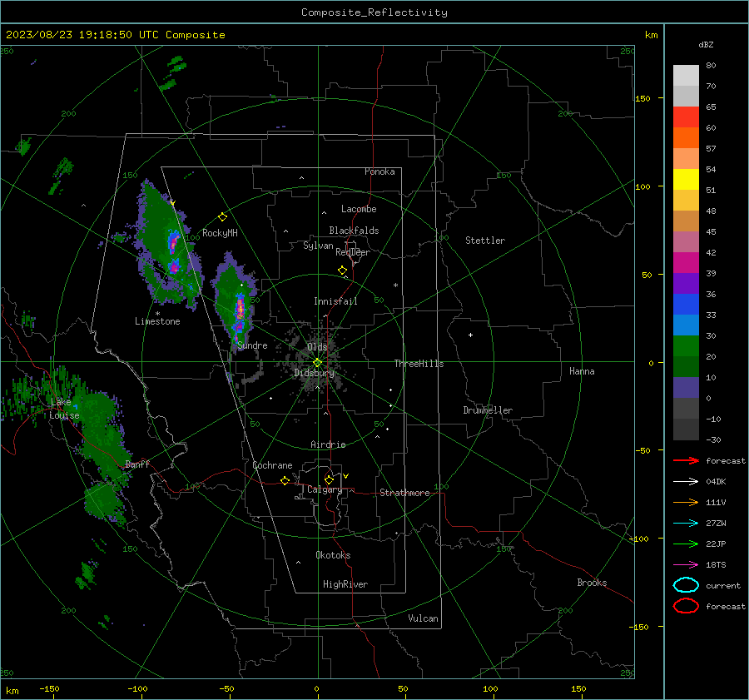
Task: Click the 'Ponoka' city label
Action: pyautogui.click(x=379, y=171)
